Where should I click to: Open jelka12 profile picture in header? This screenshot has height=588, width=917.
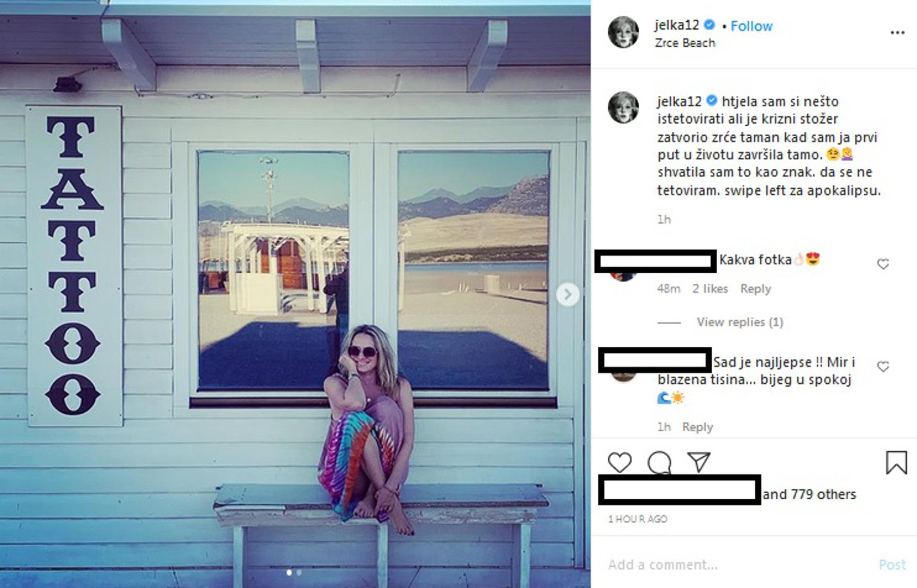(x=623, y=32)
